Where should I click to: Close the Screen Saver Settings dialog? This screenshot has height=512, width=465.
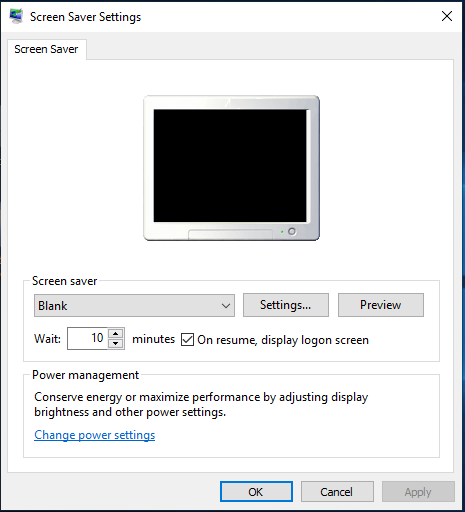point(447,16)
